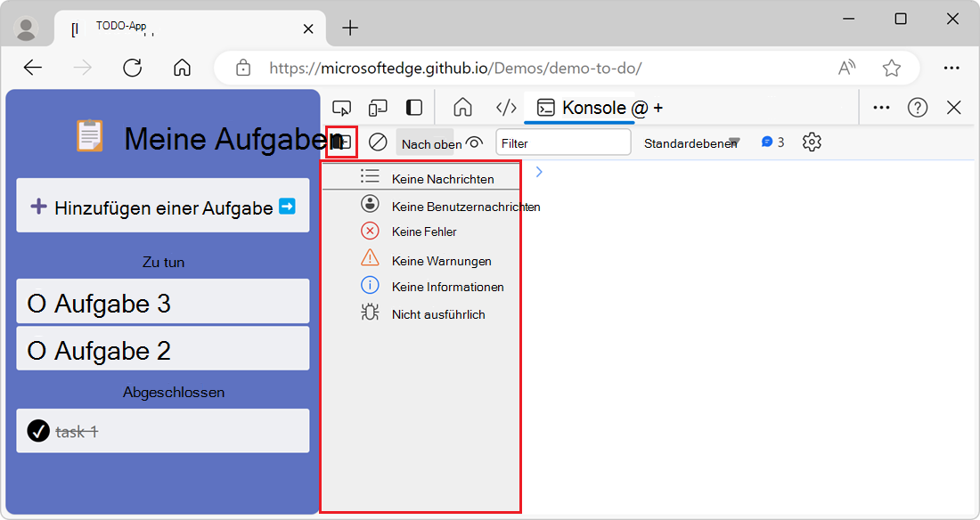The width and height of the screenshot is (980, 520).
Task: Click the dock side panel icon
Action: [x=414, y=108]
